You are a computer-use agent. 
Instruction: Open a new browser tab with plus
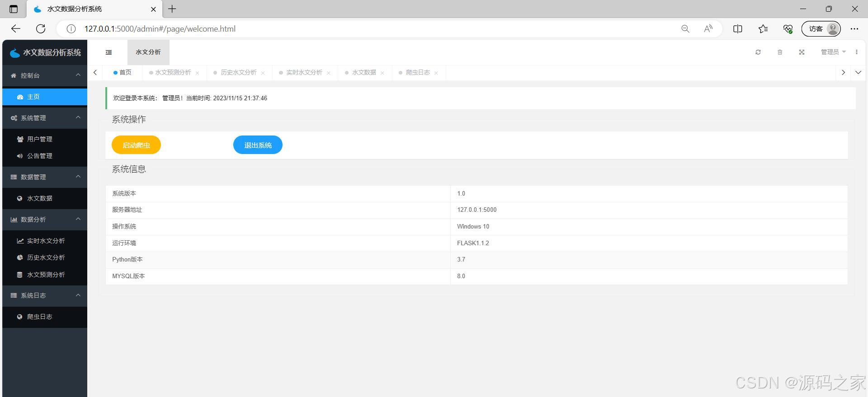pos(172,9)
